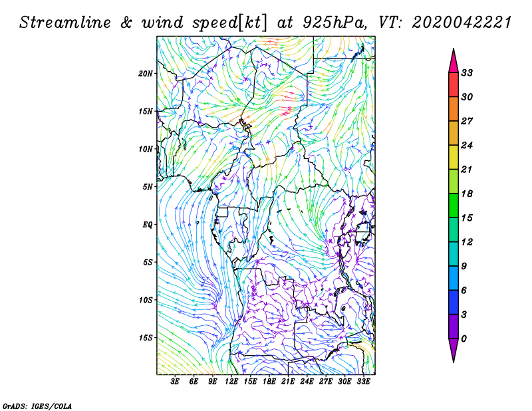Select the red colorbar segment between 30 and 33
This screenshot has height=411, width=532.
[x=454, y=84]
